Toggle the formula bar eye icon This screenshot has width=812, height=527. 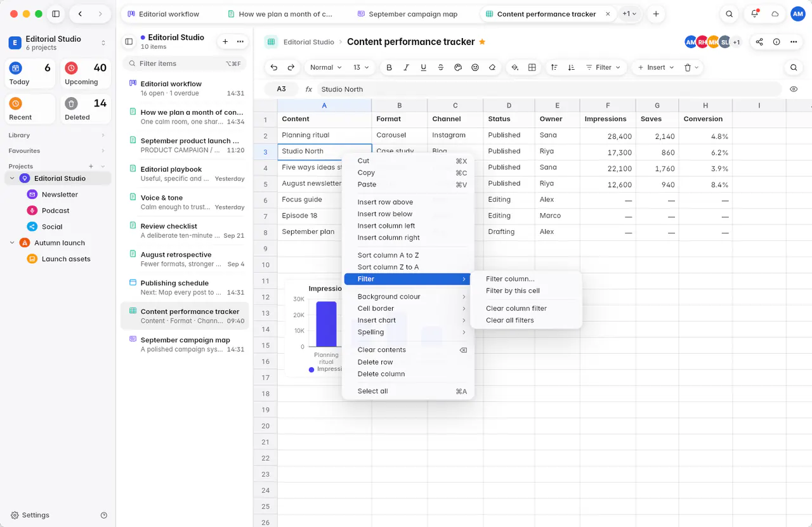794,89
